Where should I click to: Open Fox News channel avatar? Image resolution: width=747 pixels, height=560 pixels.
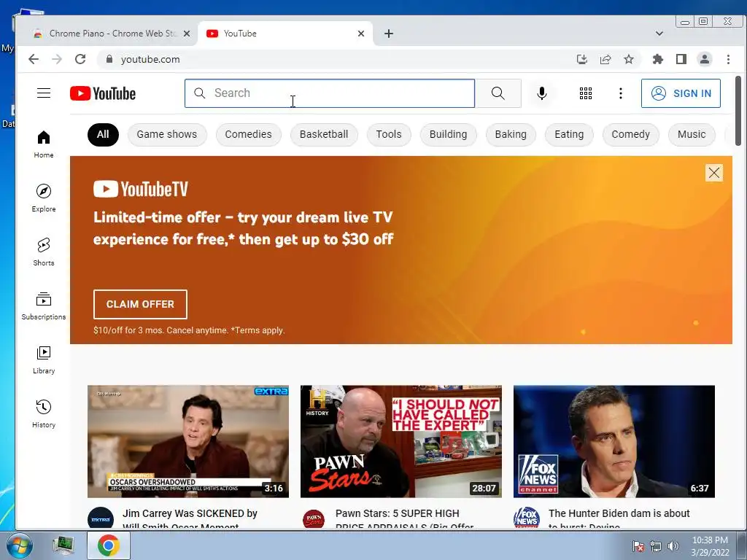click(x=527, y=518)
